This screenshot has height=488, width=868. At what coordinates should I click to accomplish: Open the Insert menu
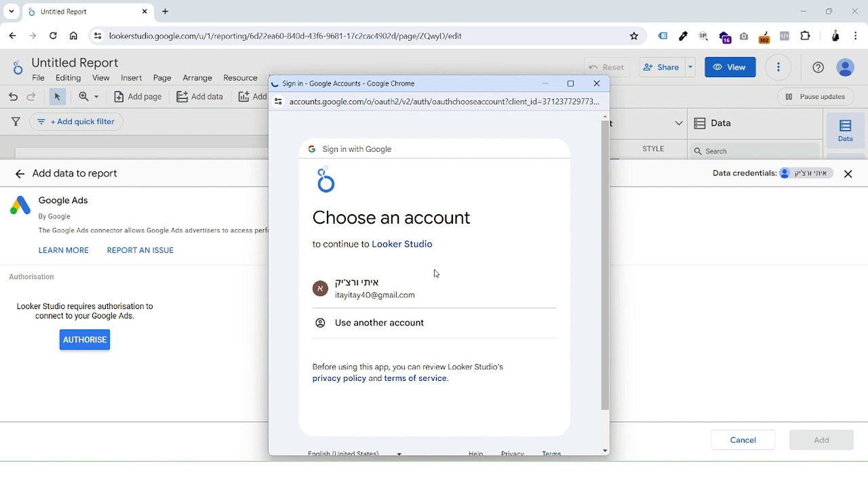(x=132, y=78)
